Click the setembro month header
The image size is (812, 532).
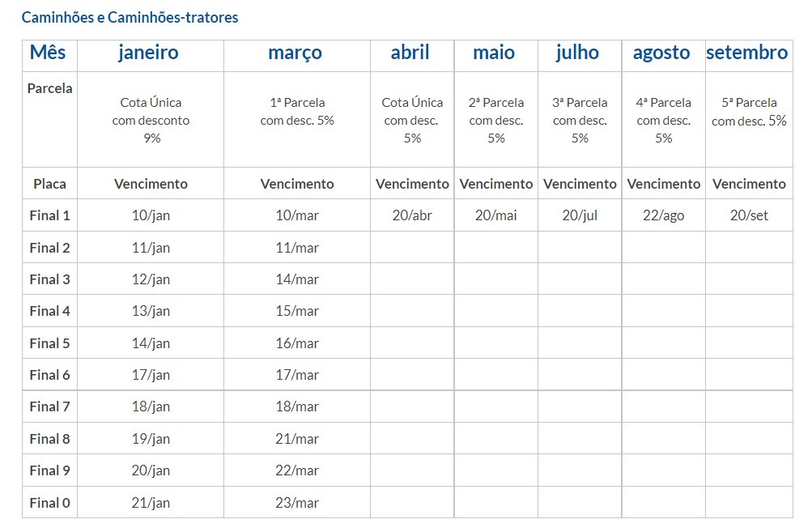[746, 53]
